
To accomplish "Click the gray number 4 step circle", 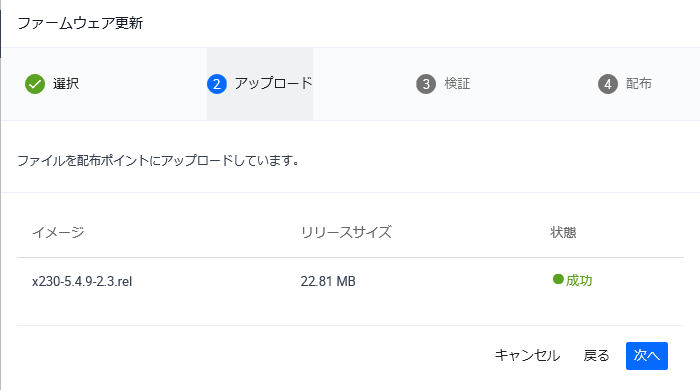I will click(x=608, y=84).
